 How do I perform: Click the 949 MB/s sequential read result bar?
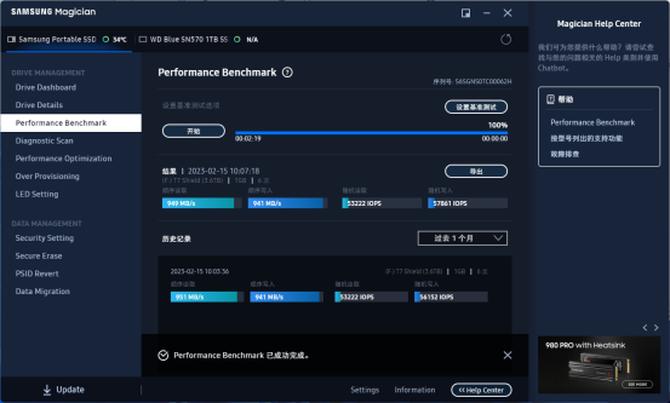coord(200,203)
